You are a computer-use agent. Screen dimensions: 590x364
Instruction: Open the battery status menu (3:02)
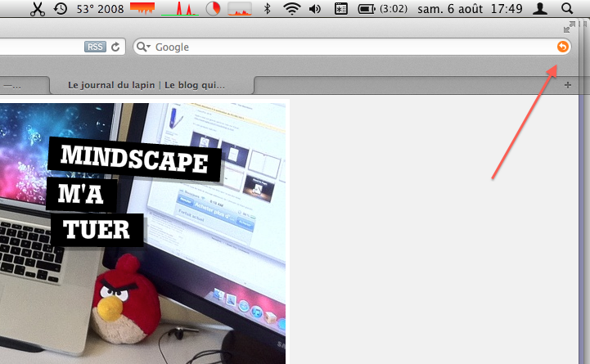[383, 9]
